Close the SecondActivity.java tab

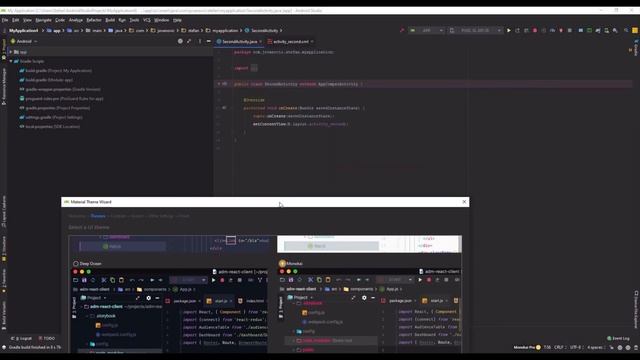260,42
